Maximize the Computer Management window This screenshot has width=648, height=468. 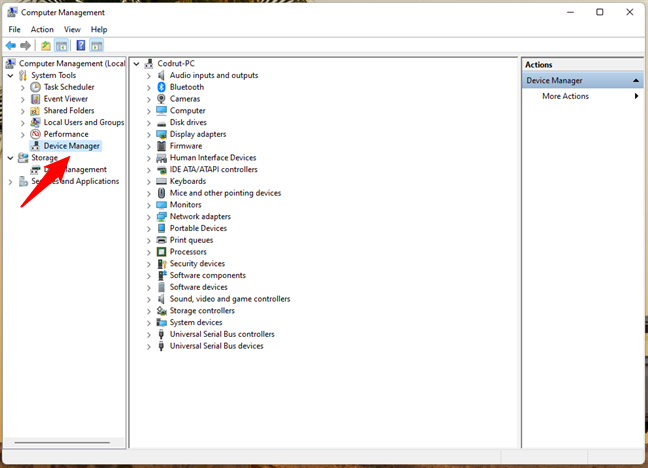pos(600,12)
